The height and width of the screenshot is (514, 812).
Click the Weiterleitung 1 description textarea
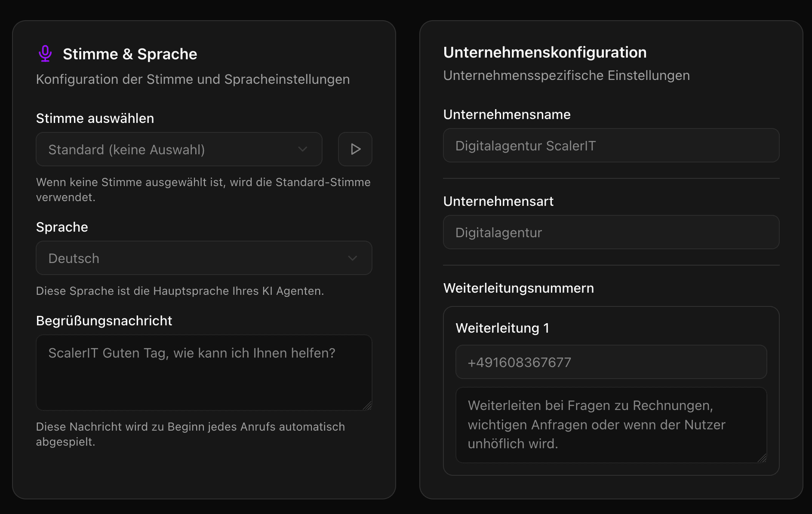point(611,425)
